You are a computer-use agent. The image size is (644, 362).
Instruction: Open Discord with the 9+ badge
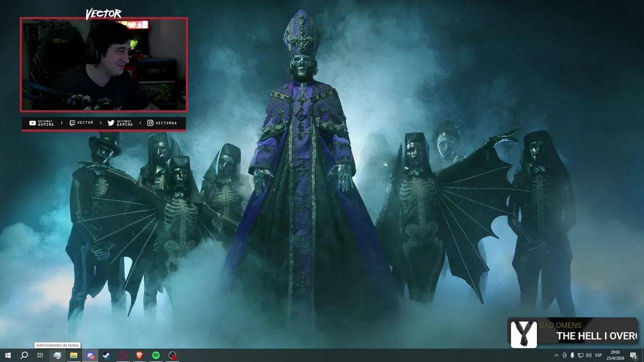coord(91,355)
